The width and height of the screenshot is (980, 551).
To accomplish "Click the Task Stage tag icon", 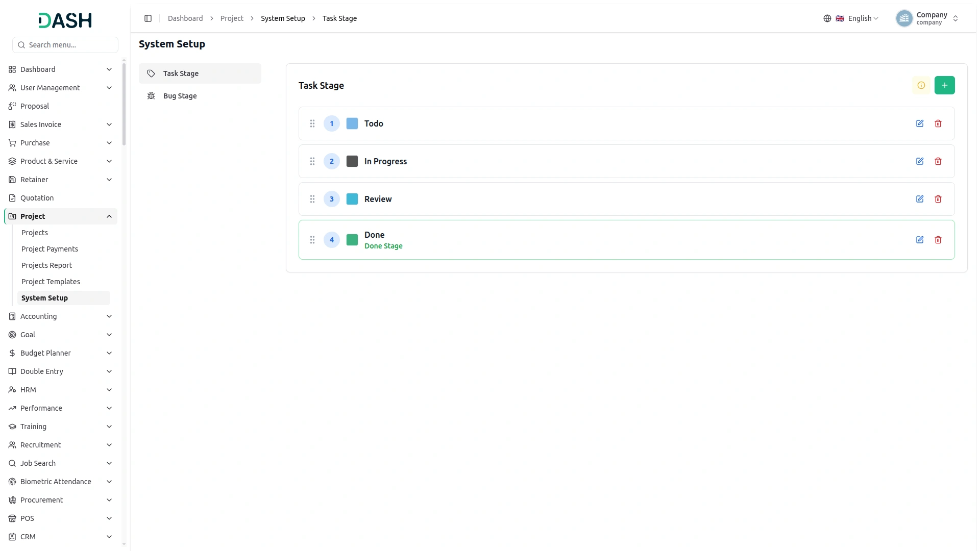I will (151, 73).
